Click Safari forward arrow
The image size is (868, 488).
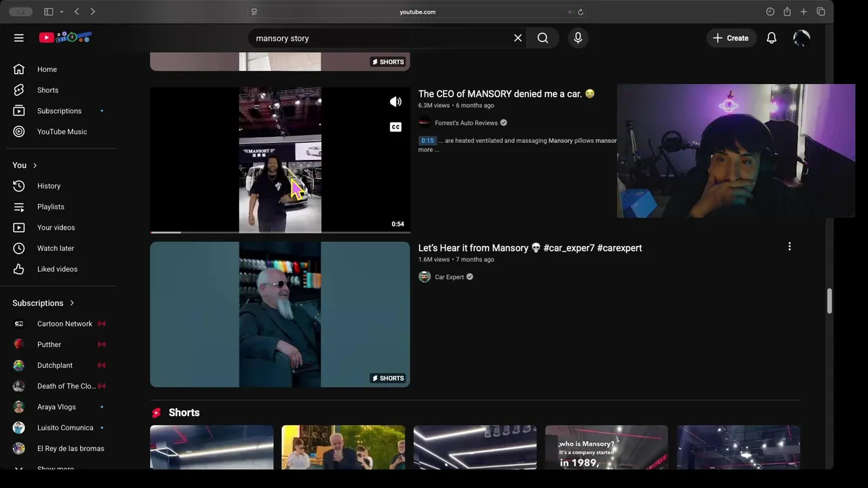93,12
